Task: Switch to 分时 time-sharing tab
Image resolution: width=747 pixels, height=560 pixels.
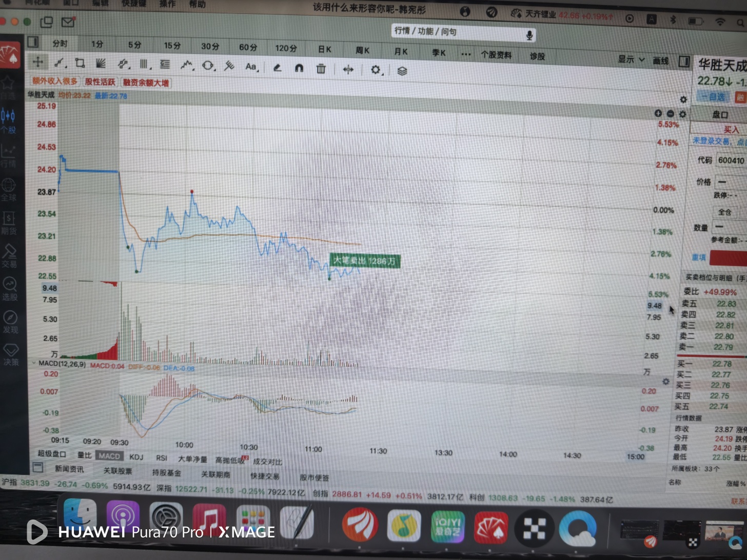Action: (x=60, y=44)
